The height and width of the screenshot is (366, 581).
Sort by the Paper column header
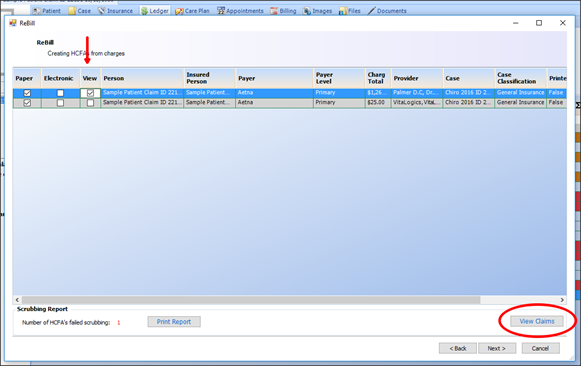pyautogui.click(x=27, y=78)
